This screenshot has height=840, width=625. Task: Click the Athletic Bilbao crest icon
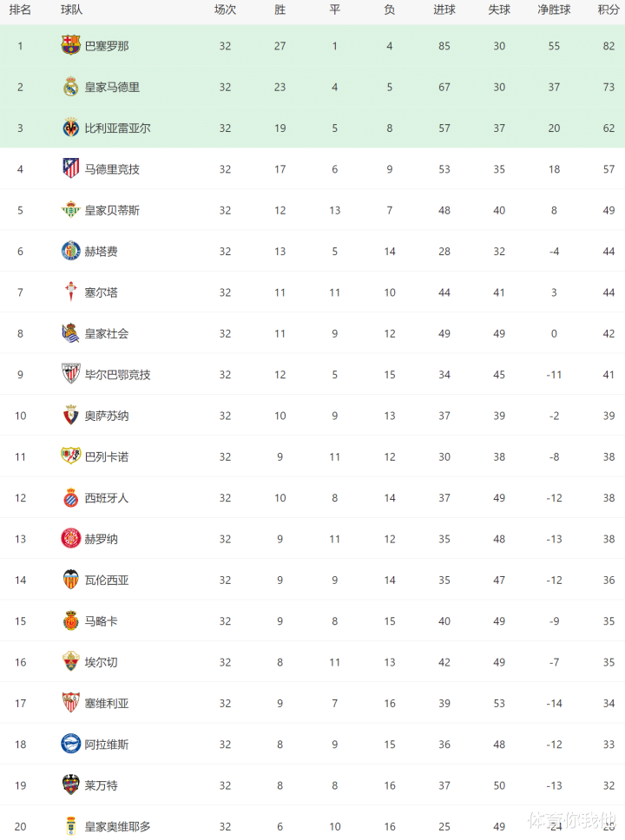point(70,375)
